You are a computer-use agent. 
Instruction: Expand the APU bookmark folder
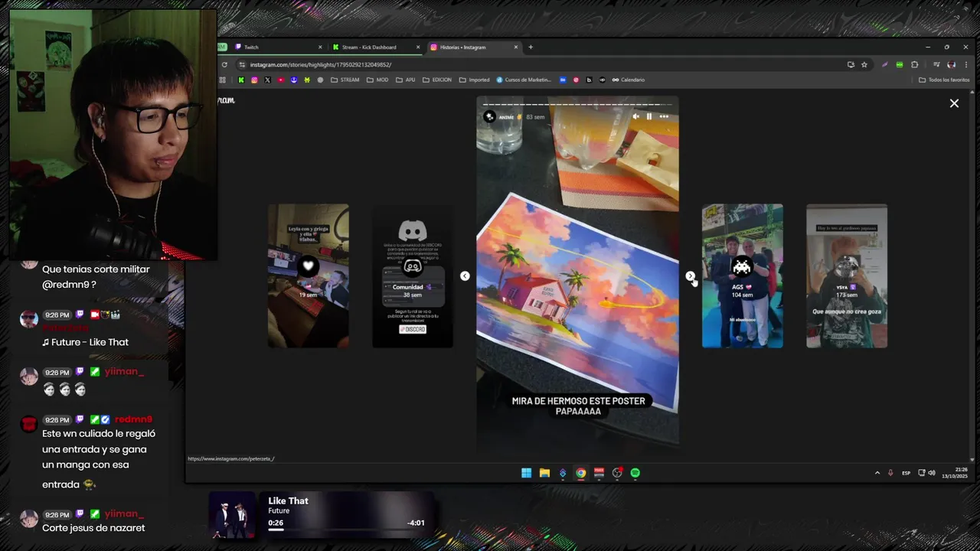tap(406, 80)
